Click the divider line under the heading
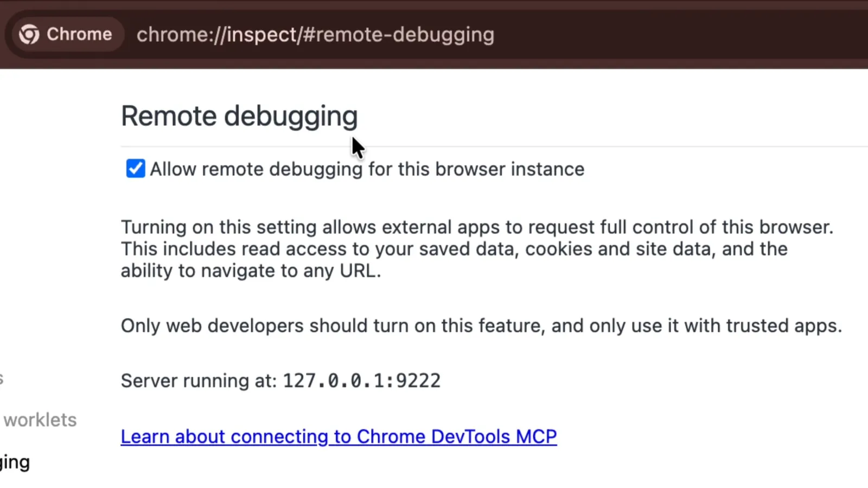 click(488, 145)
